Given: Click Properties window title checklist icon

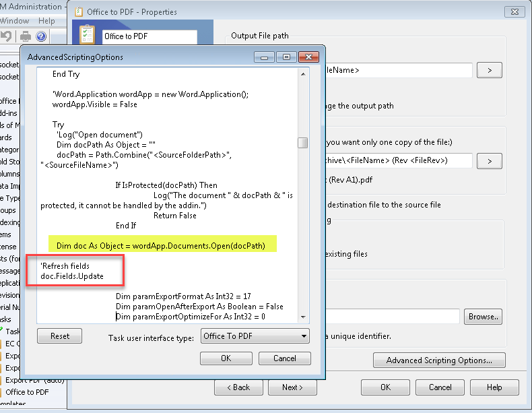Looking at the screenshot, I should pos(79,12).
